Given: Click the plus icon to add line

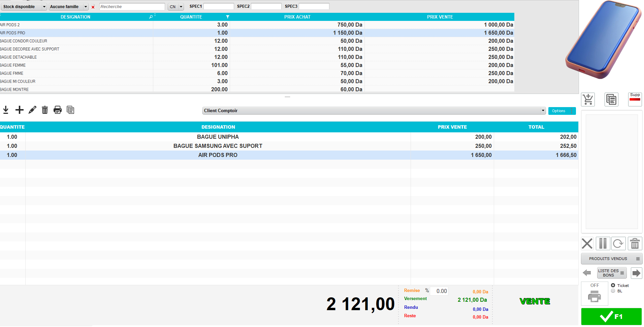Looking at the screenshot, I should [20, 110].
